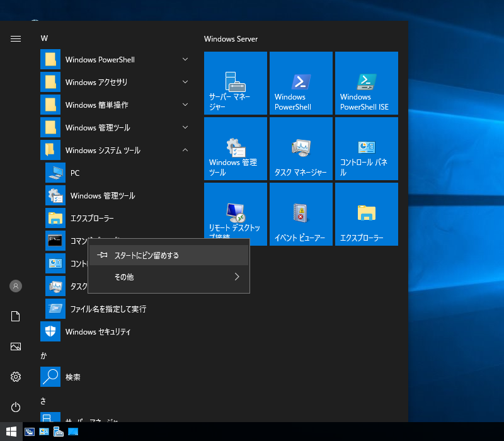Open the Windows PowerShell ISE tile
The width and height of the screenshot is (504, 441).
[367, 83]
